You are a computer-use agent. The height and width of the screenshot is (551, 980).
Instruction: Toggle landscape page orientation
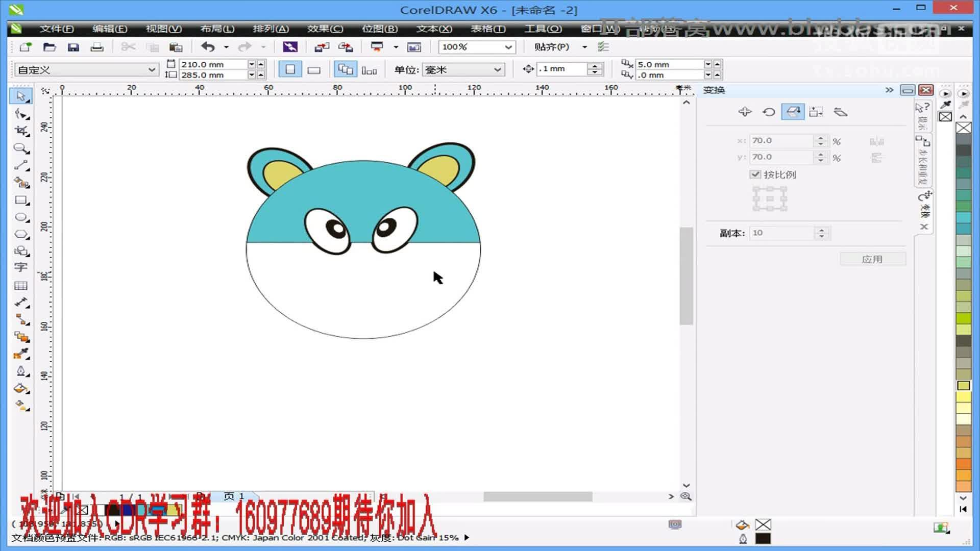313,69
